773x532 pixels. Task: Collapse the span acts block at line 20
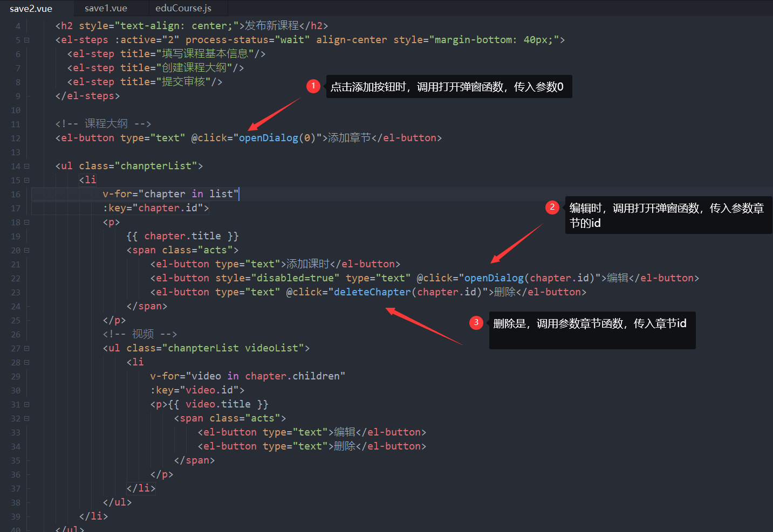click(26, 250)
